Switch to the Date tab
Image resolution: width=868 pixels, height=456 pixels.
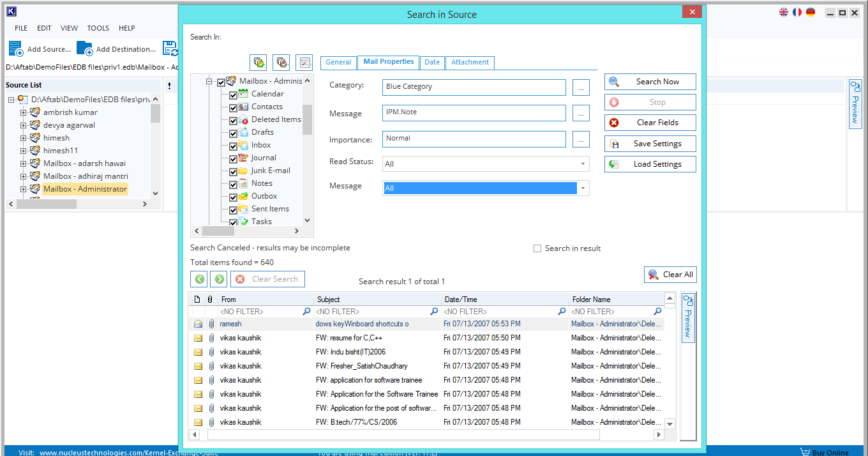click(432, 63)
